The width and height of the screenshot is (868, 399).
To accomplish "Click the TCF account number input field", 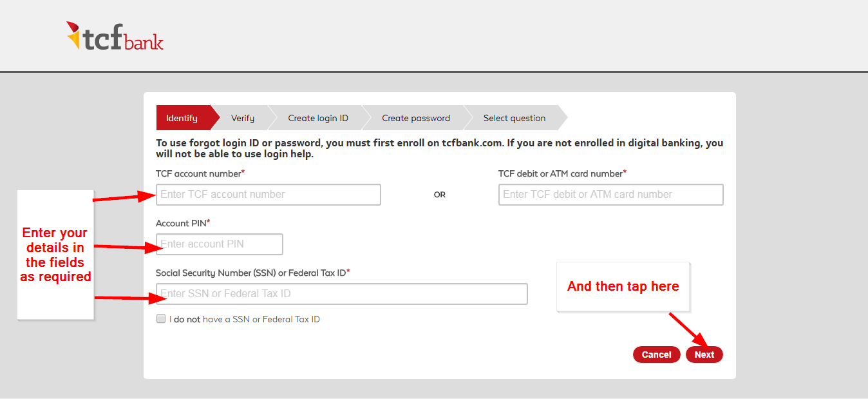I will 268,194.
